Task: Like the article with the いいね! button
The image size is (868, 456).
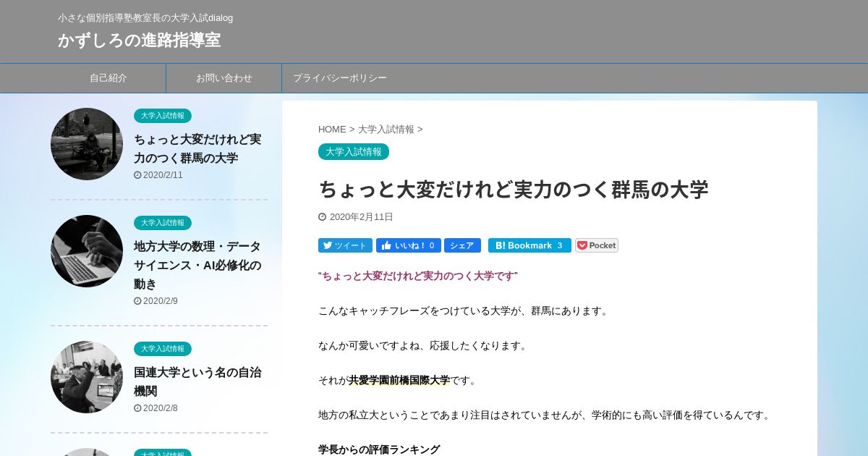Action: click(x=408, y=245)
